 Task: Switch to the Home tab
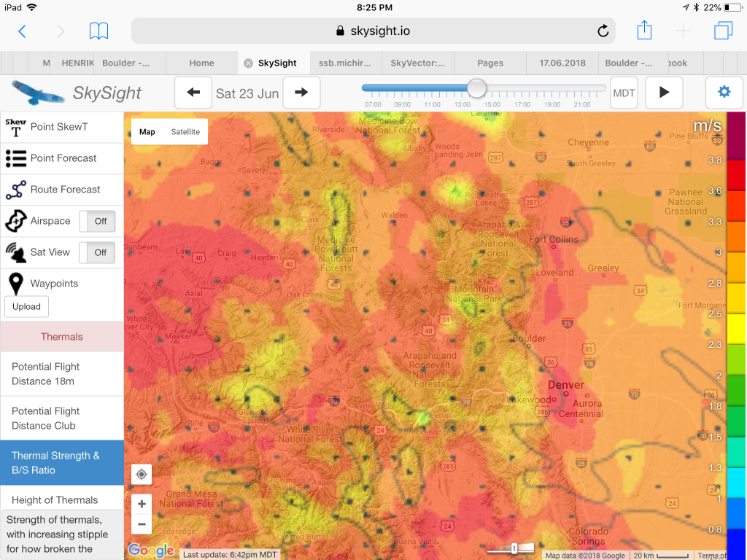click(x=201, y=63)
